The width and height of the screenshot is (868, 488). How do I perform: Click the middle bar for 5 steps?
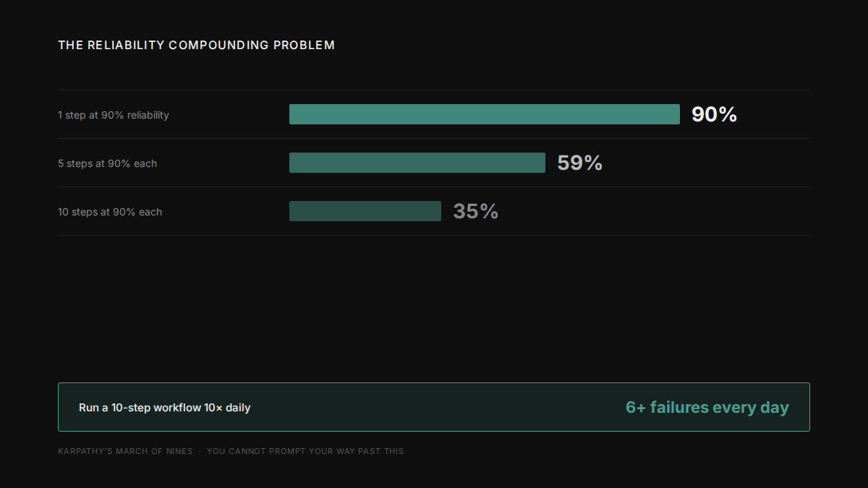(417, 163)
